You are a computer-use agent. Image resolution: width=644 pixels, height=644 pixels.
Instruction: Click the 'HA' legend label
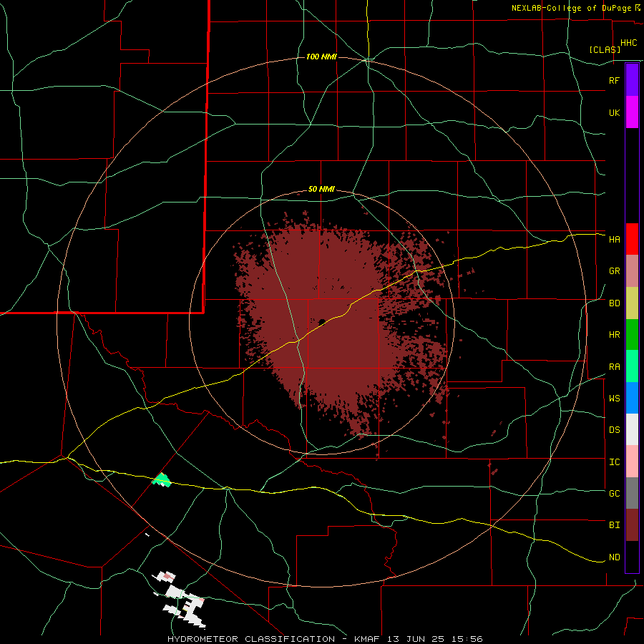(614, 239)
